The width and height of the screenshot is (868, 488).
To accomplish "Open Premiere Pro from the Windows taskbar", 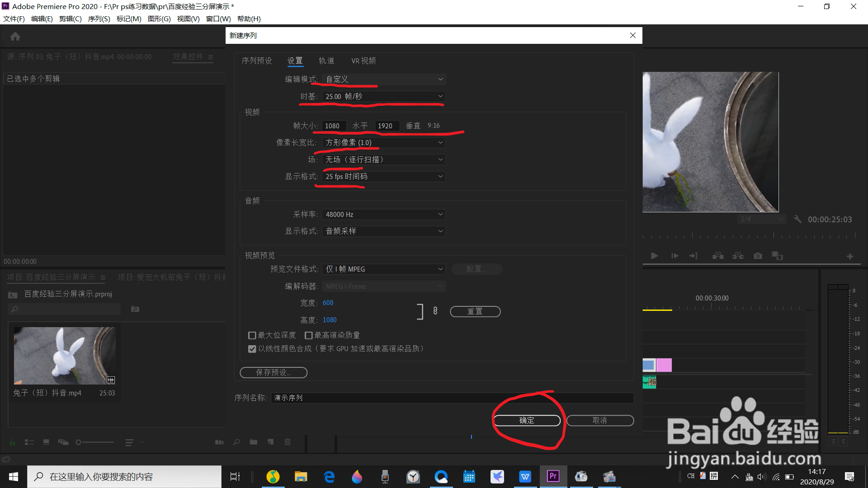I will pos(553,476).
